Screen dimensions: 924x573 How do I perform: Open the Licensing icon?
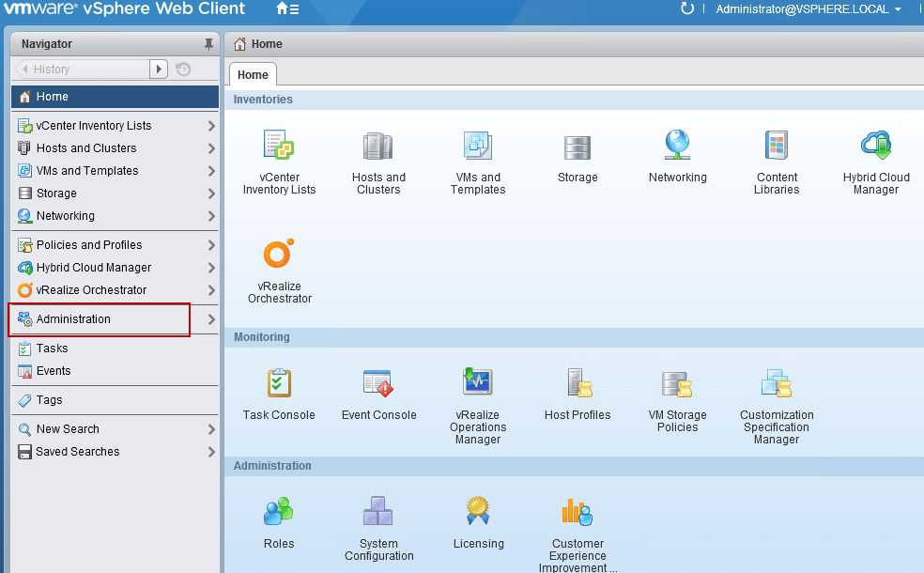[478, 512]
